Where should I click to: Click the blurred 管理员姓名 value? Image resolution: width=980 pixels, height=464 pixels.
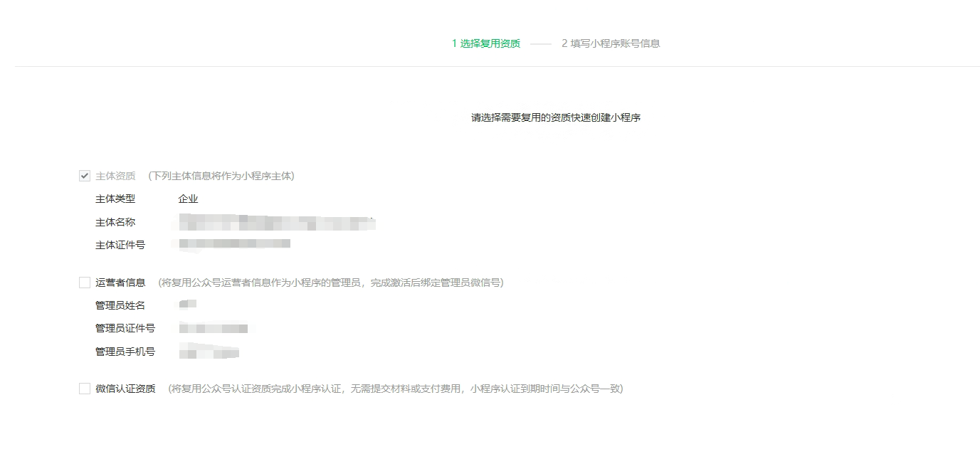[187, 305]
